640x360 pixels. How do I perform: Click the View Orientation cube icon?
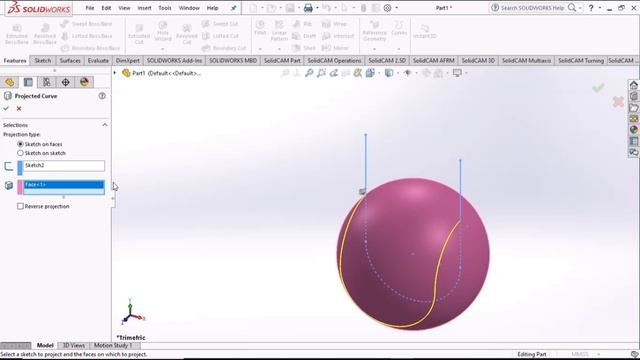(370, 73)
